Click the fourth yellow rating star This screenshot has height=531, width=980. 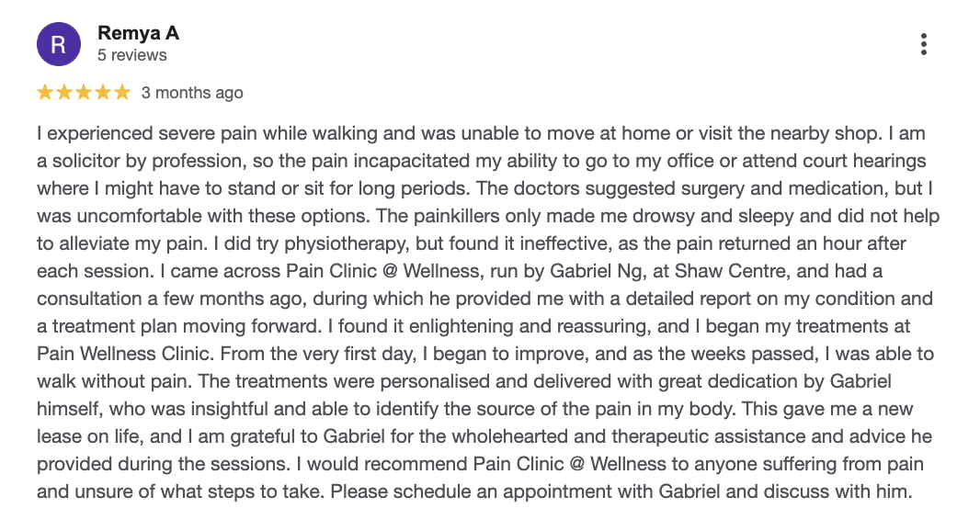pyautogui.click(x=103, y=92)
